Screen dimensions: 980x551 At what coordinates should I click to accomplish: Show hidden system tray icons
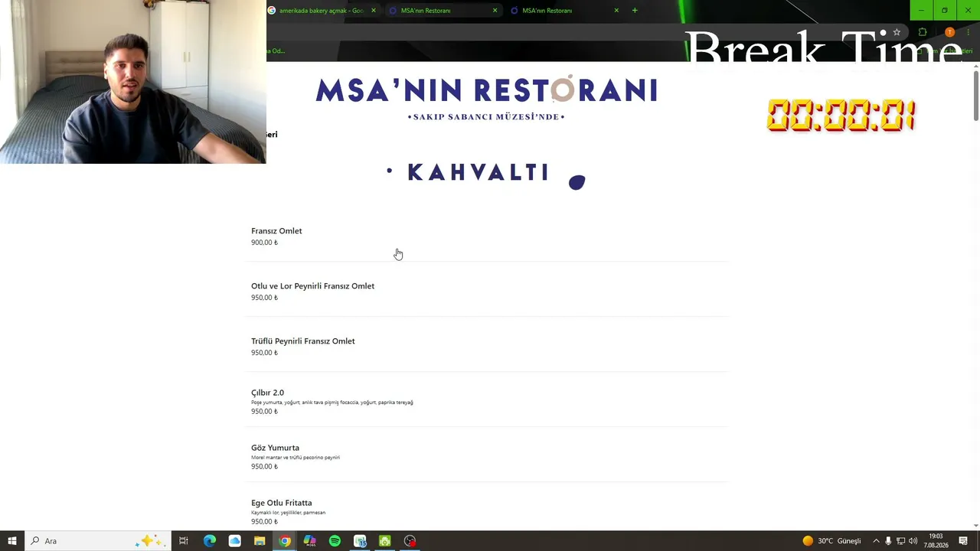coord(876,541)
